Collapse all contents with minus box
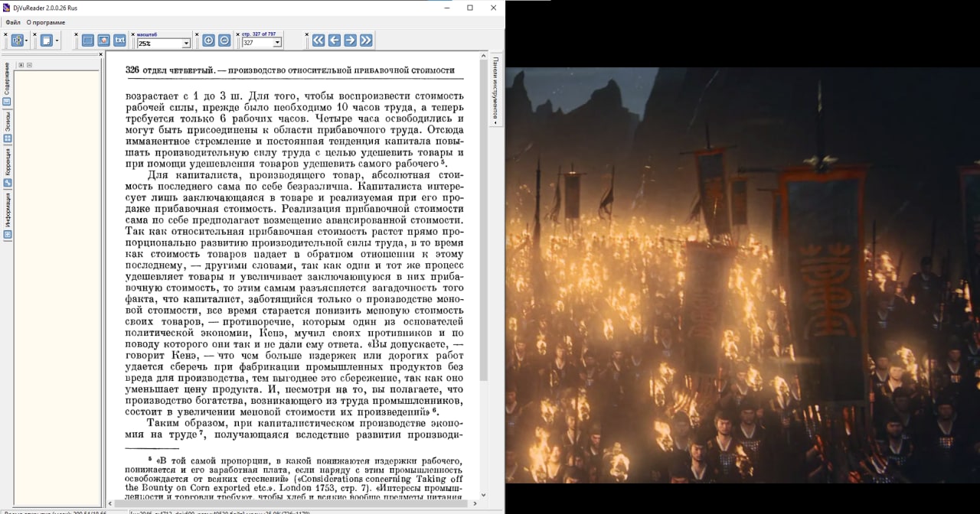The height and width of the screenshot is (514, 980). tap(29, 65)
